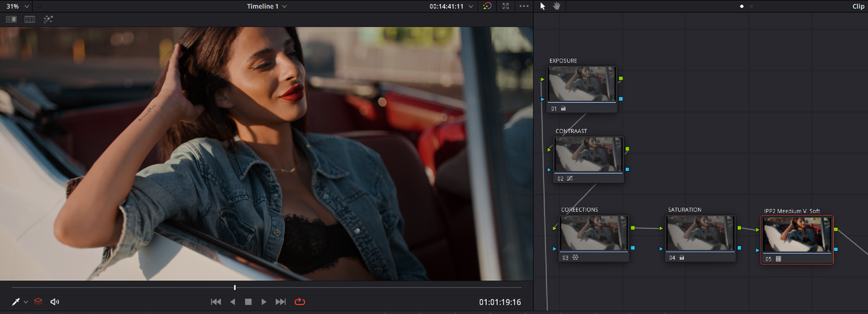The width and height of the screenshot is (868, 314).
Task: Open the Clip mode selector in node editor
Action: pos(858,6)
